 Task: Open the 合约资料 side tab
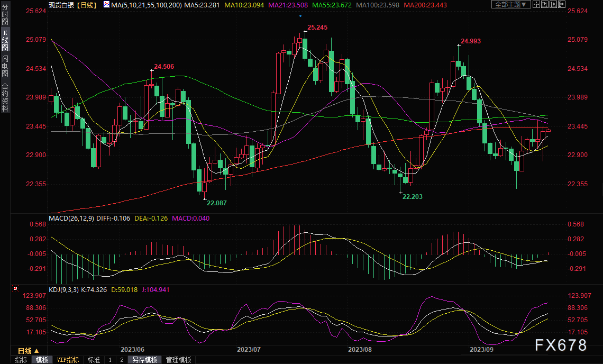(5, 97)
